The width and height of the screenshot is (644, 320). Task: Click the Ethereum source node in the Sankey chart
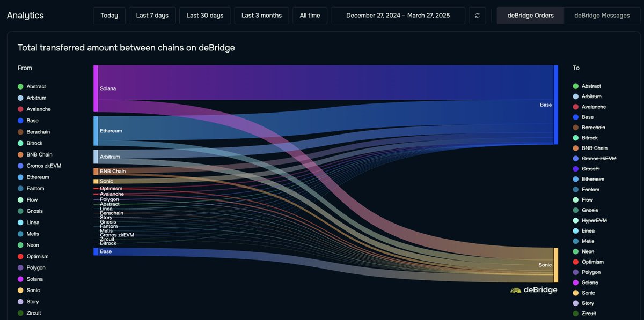coord(96,131)
